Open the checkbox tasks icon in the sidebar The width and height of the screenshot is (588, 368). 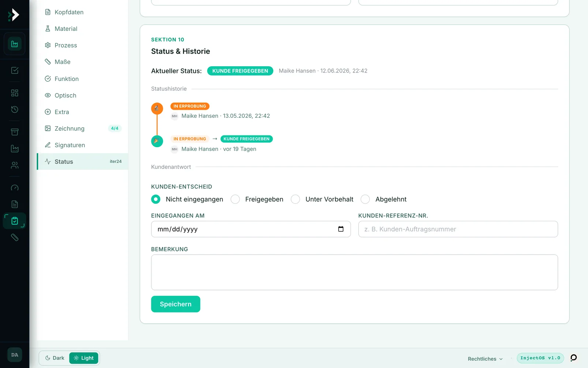(x=15, y=70)
